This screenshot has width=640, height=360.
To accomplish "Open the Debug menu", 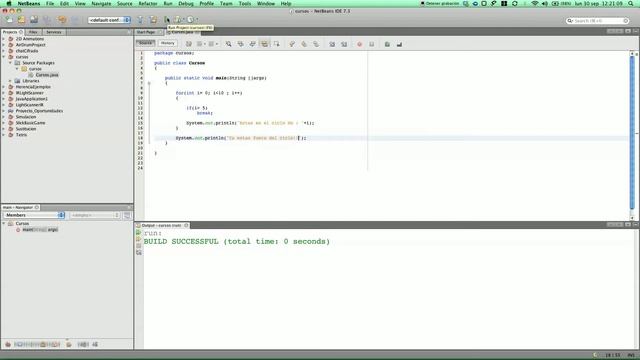I will tap(186, 3).
